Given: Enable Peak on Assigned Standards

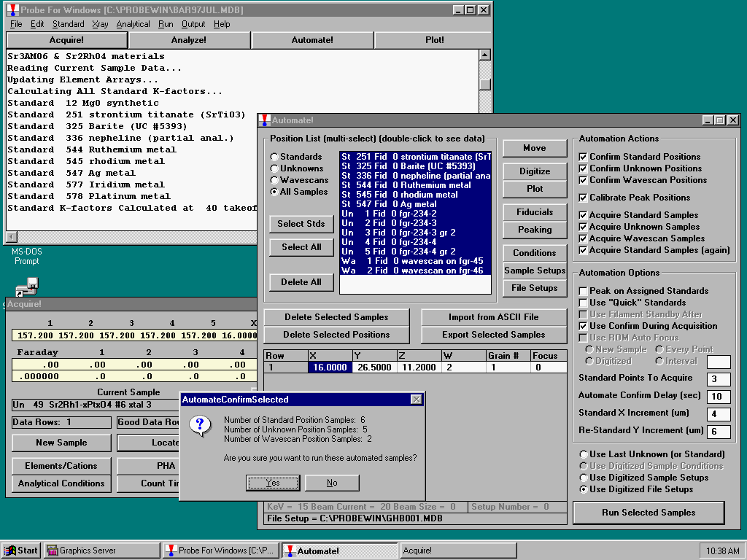Looking at the screenshot, I should pos(583,291).
